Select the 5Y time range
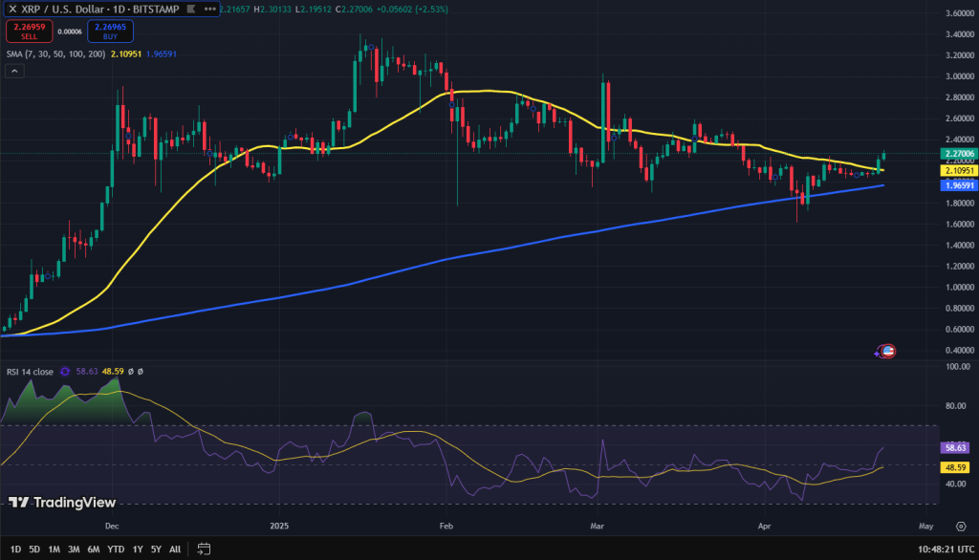Image resolution: width=979 pixels, height=560 pixels. click(156, 549)
